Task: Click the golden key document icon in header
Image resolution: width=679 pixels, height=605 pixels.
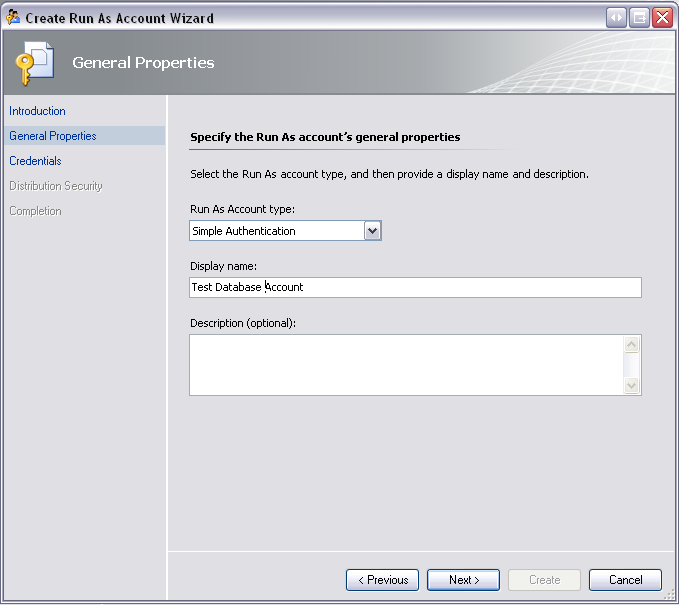Action: point(35,63)
